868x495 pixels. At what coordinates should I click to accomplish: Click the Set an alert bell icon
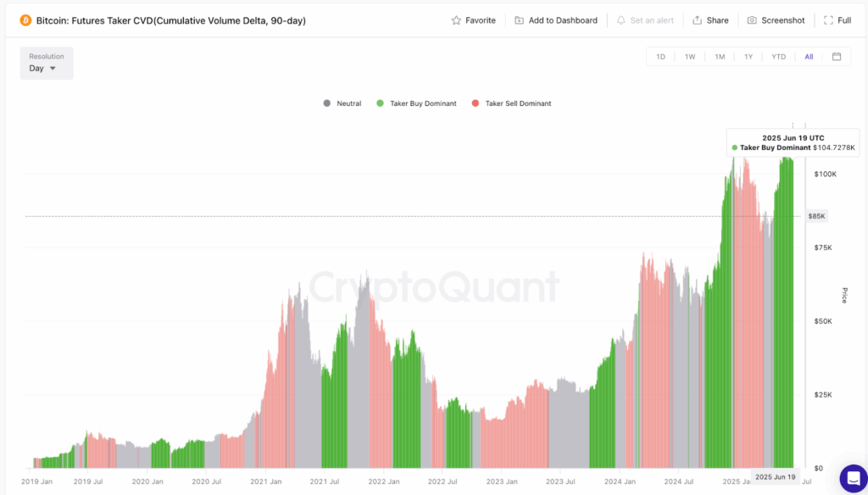(621, 20)
